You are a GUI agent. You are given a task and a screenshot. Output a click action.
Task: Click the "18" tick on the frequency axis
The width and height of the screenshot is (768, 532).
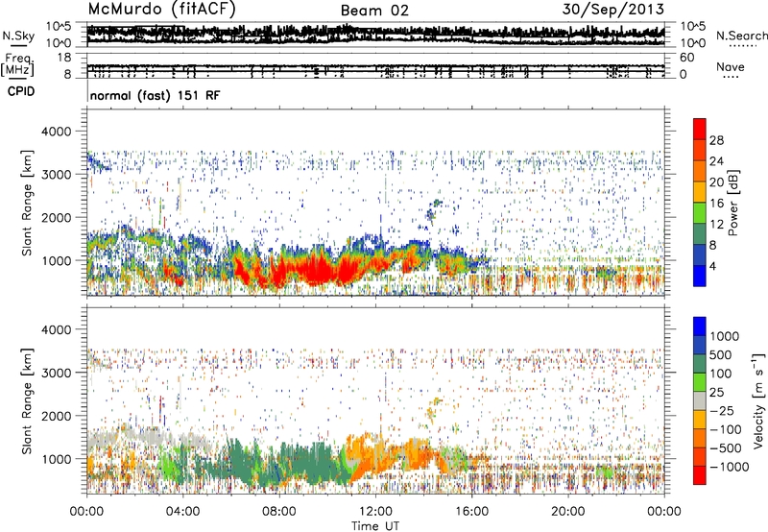coord(63,58)
